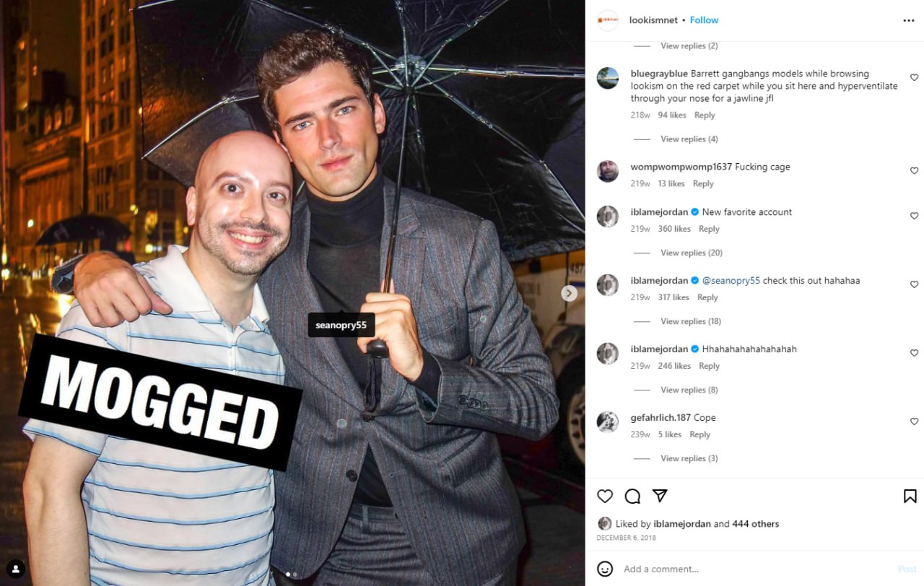
Task: Open the @seanopry55 mention link in comment
Action: click(731, 281)
